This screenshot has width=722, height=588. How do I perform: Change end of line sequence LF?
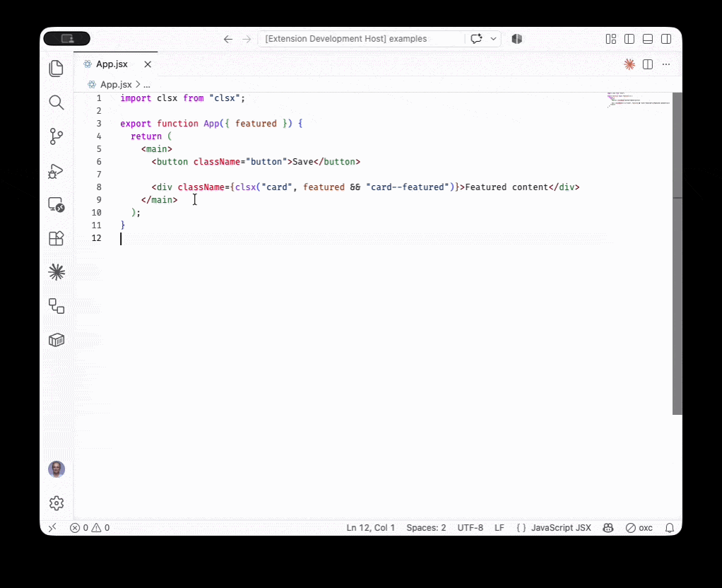click(499, 528)
